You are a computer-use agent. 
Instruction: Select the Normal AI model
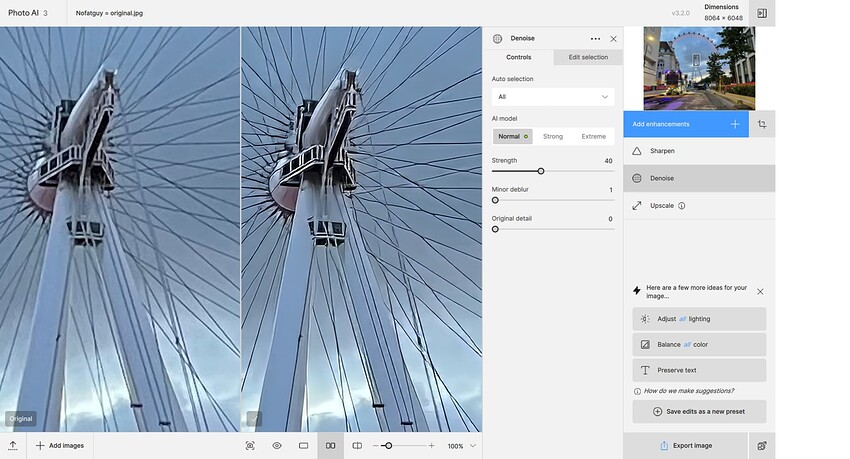[x=513, y=136]
